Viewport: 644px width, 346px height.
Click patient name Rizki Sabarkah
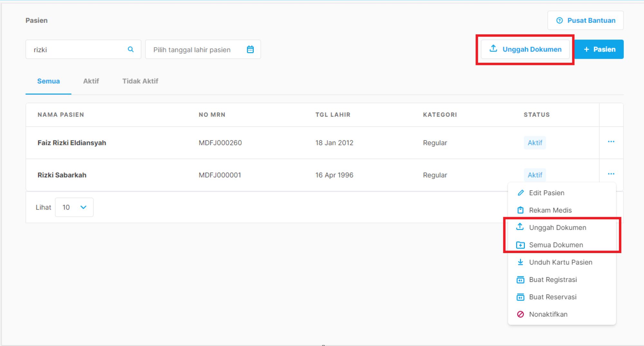coord(62,175)
